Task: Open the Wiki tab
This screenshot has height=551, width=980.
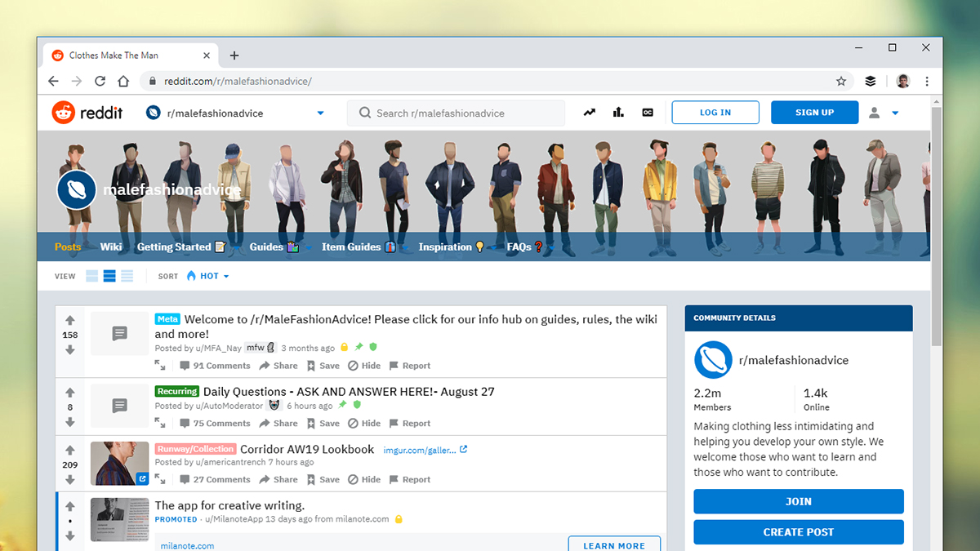Action: [x=111, y=247]
